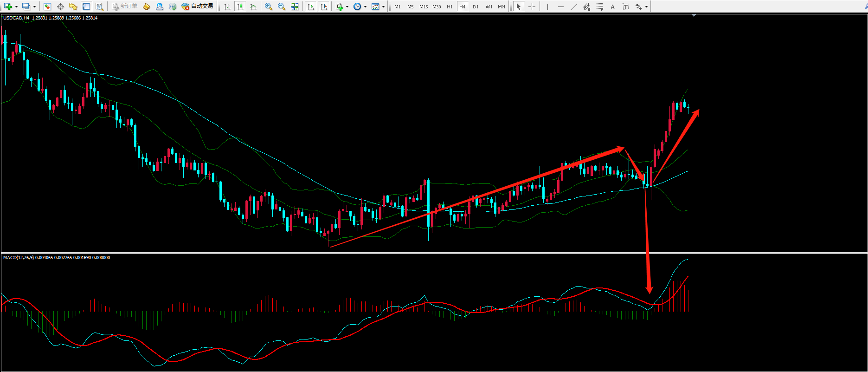Click the 新订单 new order button
Image resolution: width=868 pixels, height=372 pixels.
(x=125, y=7)
